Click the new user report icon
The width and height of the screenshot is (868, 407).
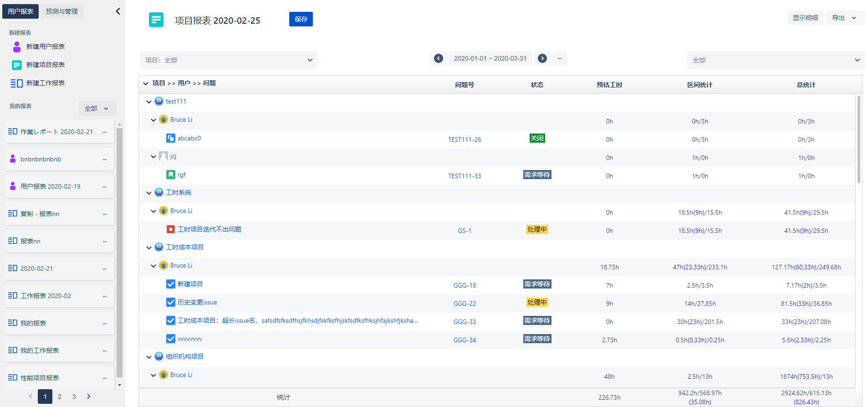(x=17, y=46)
